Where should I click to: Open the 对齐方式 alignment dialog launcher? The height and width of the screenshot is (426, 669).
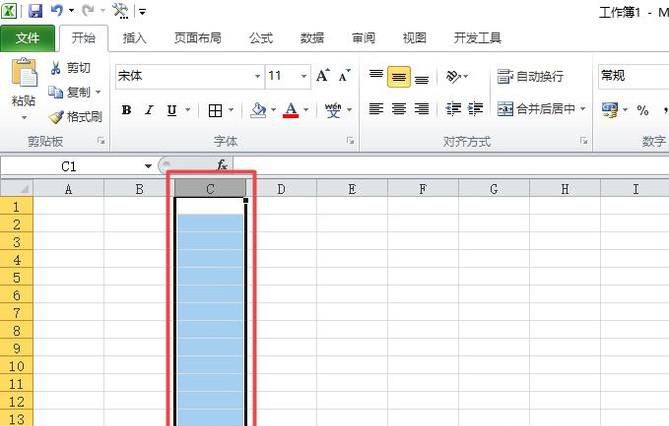(584, 140)
